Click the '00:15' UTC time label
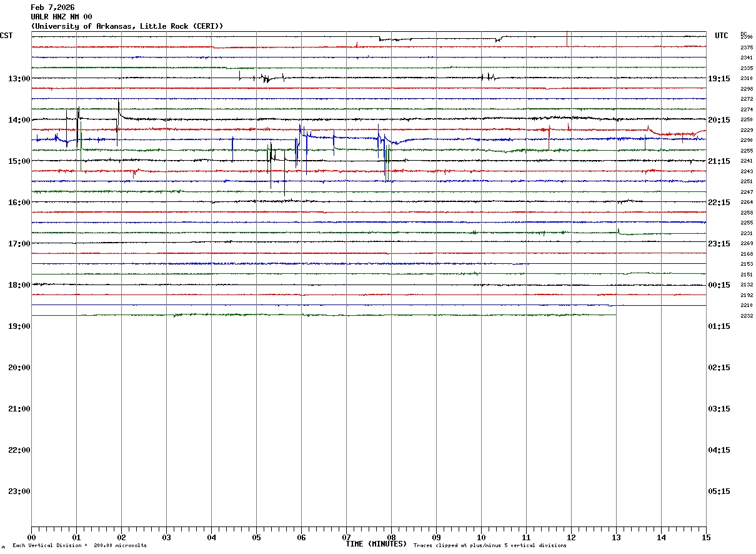The width and height of the screenshot is (756, 554). (719, 285)
